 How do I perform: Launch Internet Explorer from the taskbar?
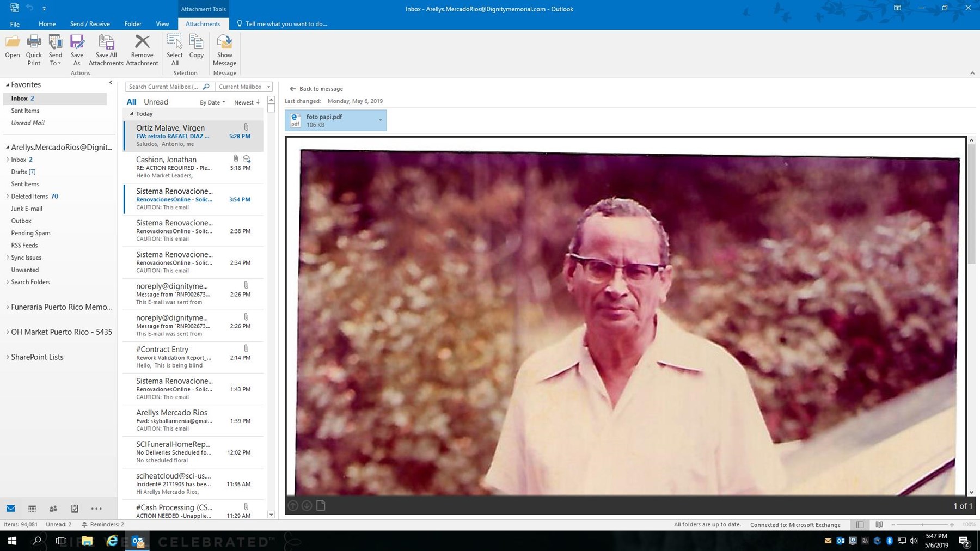(x=112, y=541)
